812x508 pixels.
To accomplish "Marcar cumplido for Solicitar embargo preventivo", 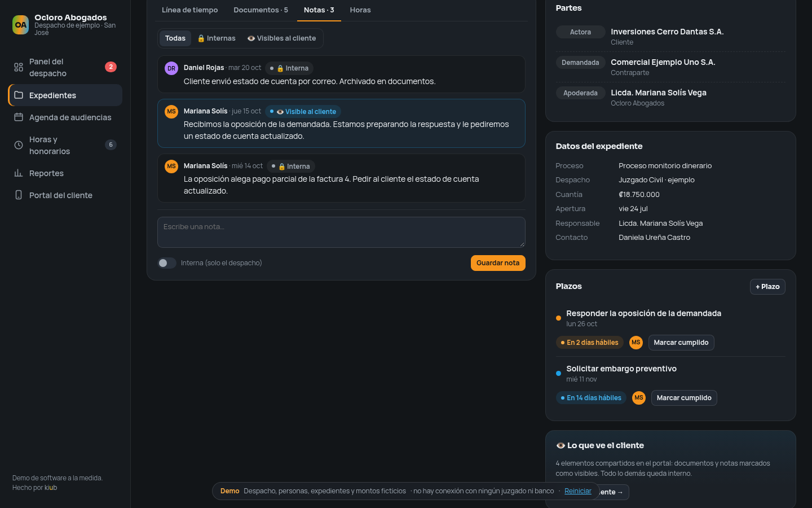I will pos(684,398).
